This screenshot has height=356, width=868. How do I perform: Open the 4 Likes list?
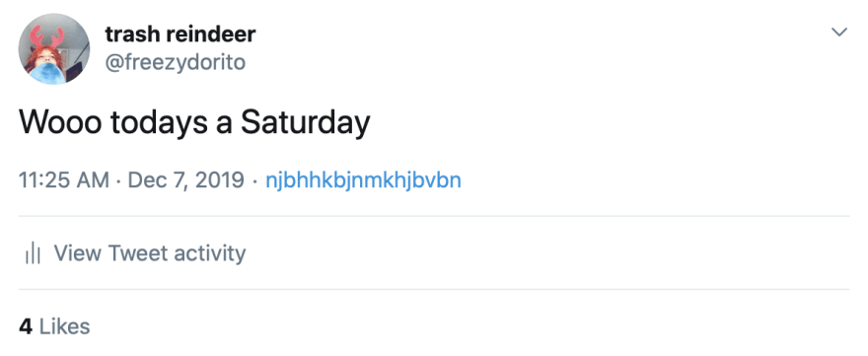coord(54,326)
